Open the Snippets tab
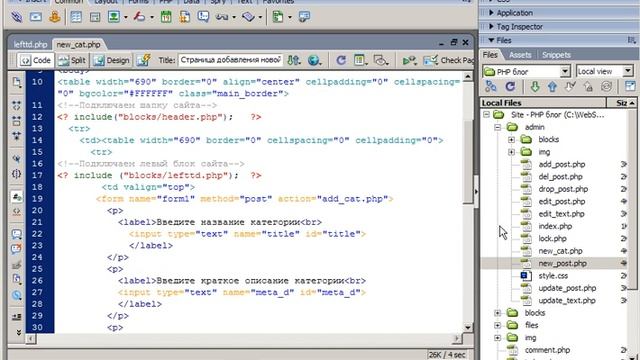The width and height of the screenshot is (640, 360). click(x=556, y=55)
